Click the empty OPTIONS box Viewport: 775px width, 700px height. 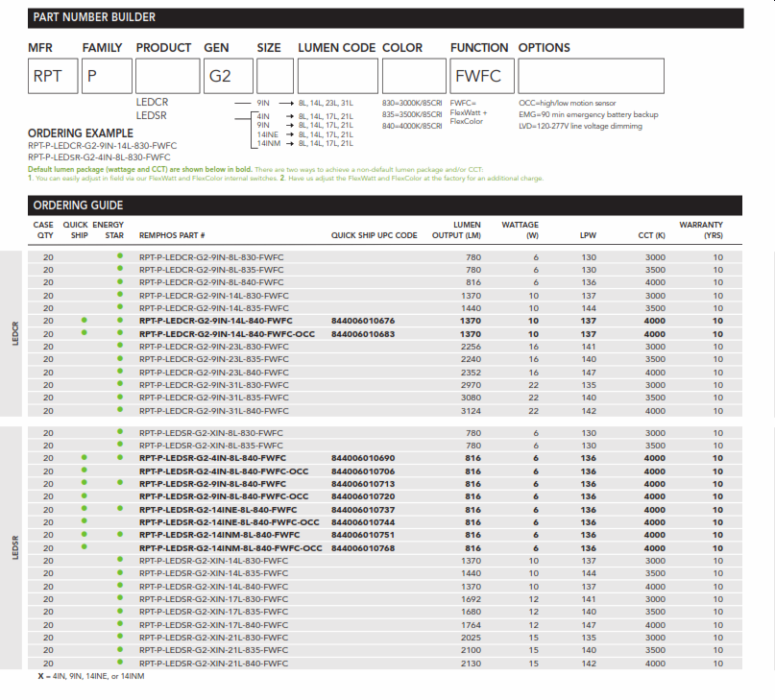[592, 76]
